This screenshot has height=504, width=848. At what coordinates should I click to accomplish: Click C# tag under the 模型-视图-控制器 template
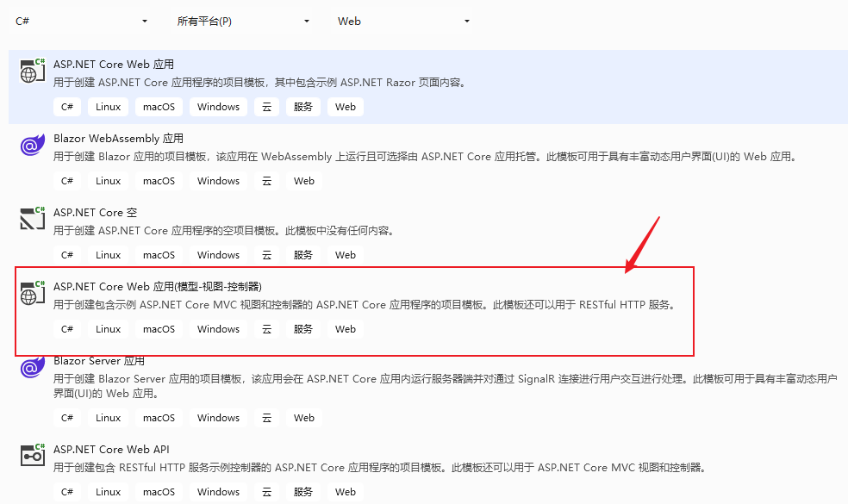[x=67, y=329]
